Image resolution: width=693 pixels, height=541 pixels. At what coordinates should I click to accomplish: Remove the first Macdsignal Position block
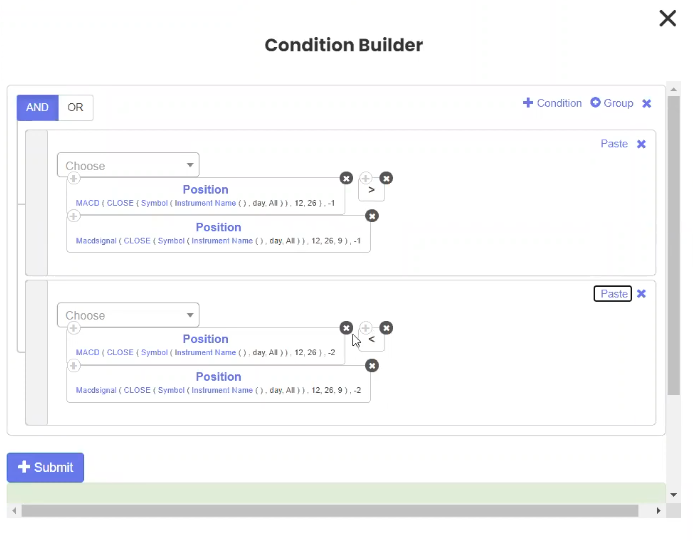tap(372, 216)
